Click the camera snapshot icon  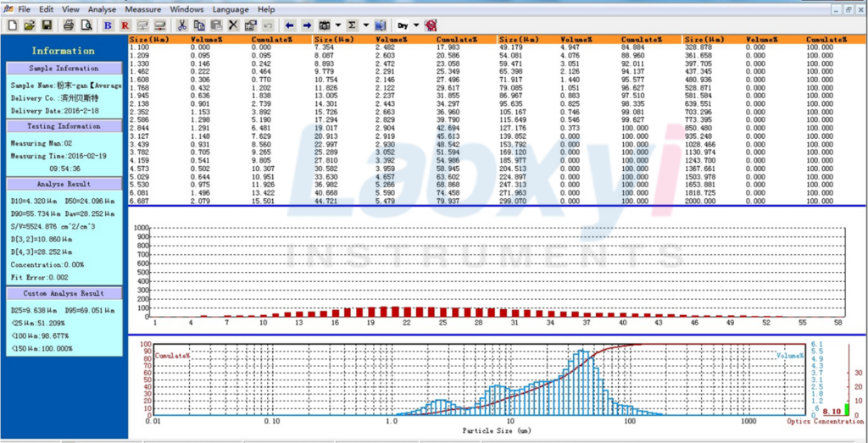pyautogui.click(x=325, y=25)
